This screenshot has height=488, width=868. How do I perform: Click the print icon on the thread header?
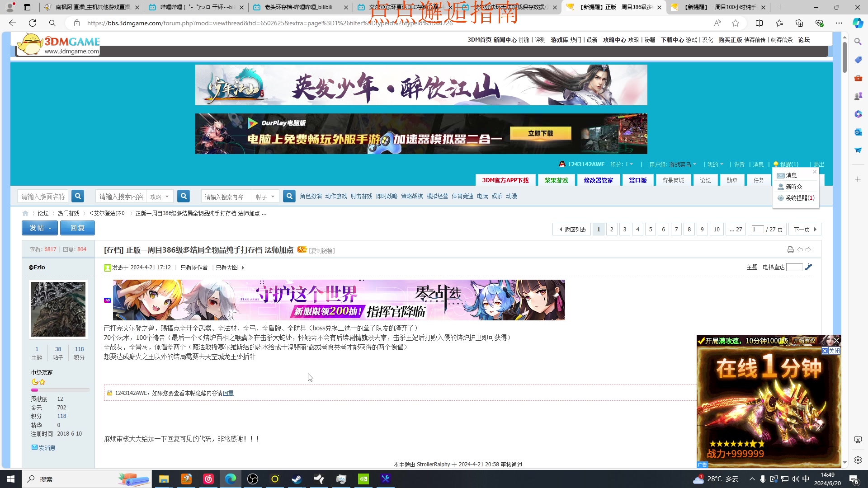[x=790, y=250]
